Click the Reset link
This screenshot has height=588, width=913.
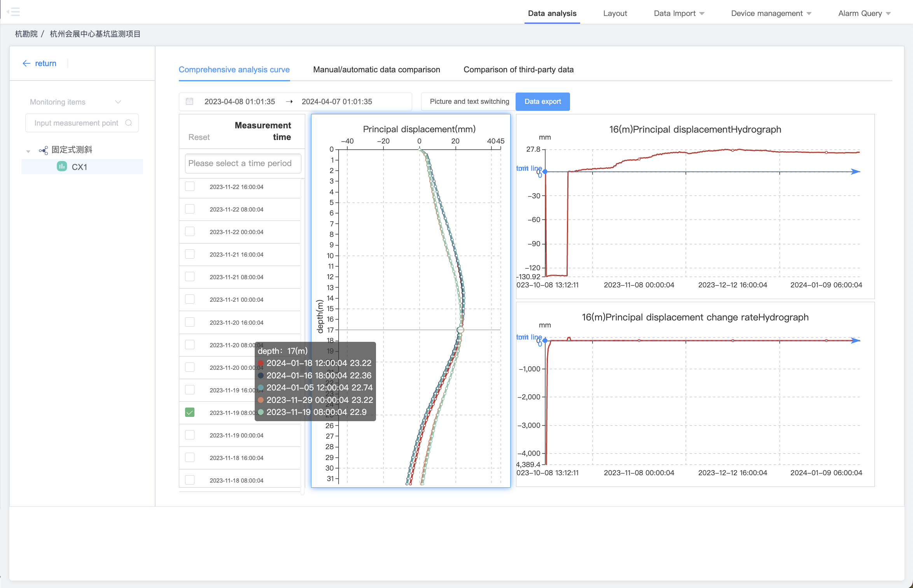click(x=199, y=137)
